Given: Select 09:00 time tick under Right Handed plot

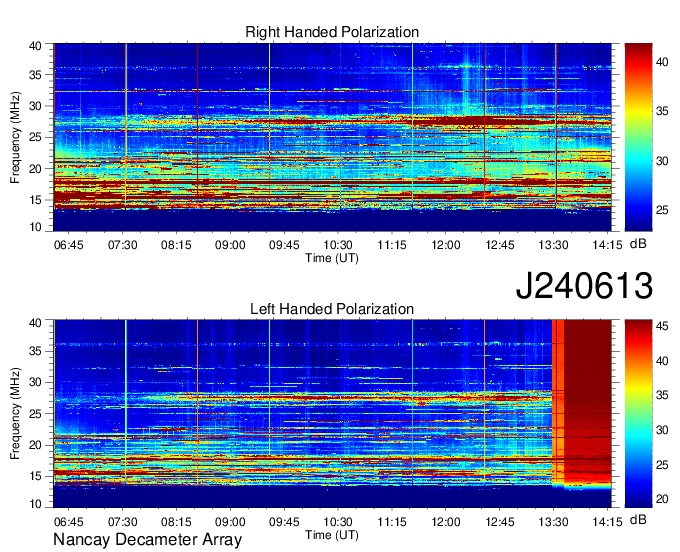Looking at the screenshot, I should (x=230, y=245).
